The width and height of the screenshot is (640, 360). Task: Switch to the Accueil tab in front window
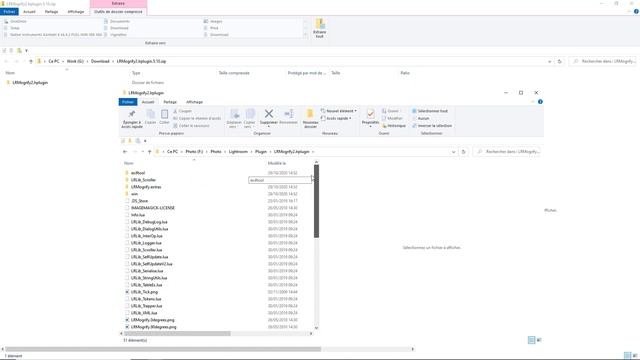coord(148,102)
